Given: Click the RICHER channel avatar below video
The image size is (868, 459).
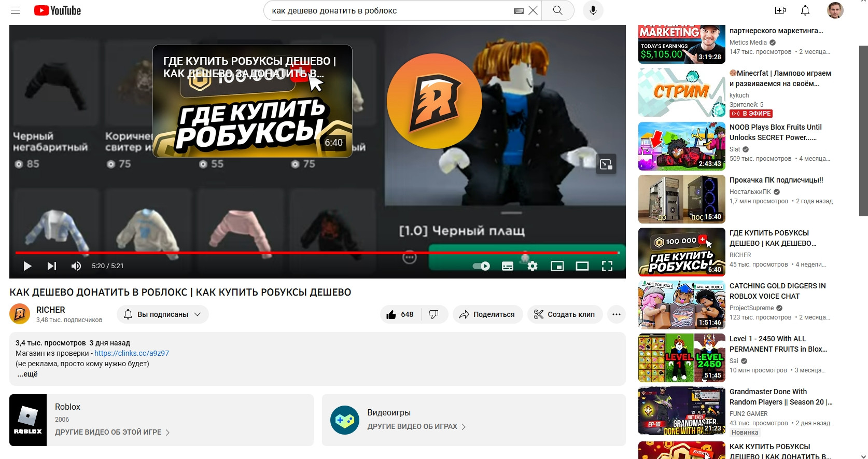Looking at the screenshot, I should click(20, 314).
